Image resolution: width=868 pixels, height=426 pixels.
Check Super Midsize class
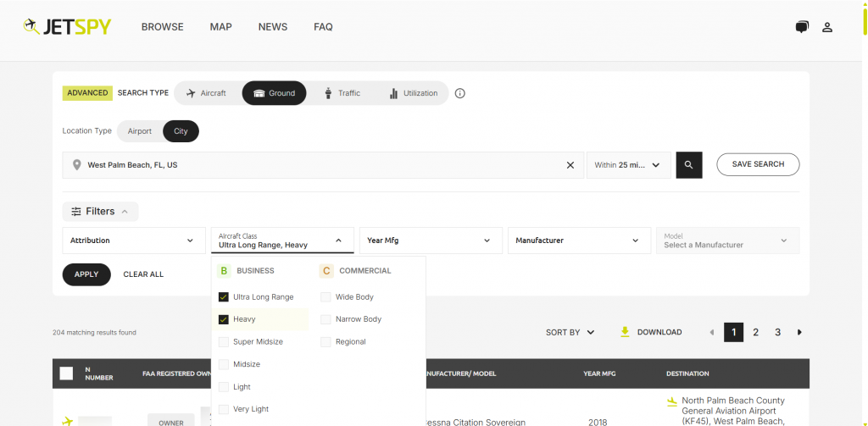pos(224,342)
